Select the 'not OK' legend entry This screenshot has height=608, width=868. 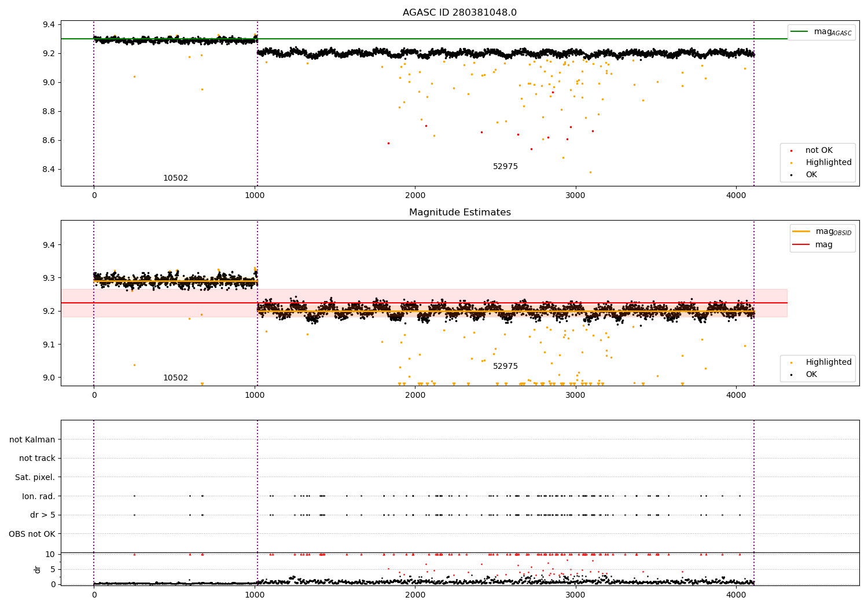point(819,151)
